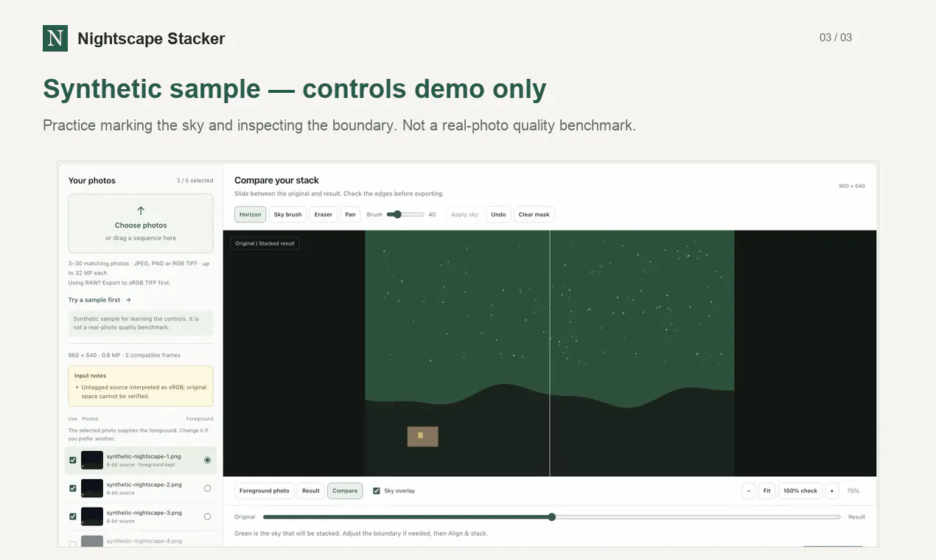The image size is (936, 560).
Task: Select the Eraser tool
Action: pos(323,214)
